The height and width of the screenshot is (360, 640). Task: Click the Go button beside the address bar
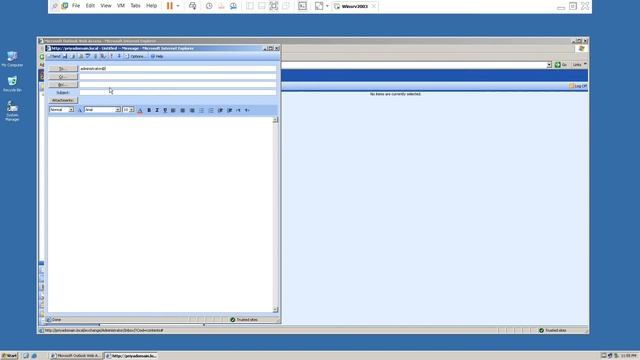tap(560, 65)
